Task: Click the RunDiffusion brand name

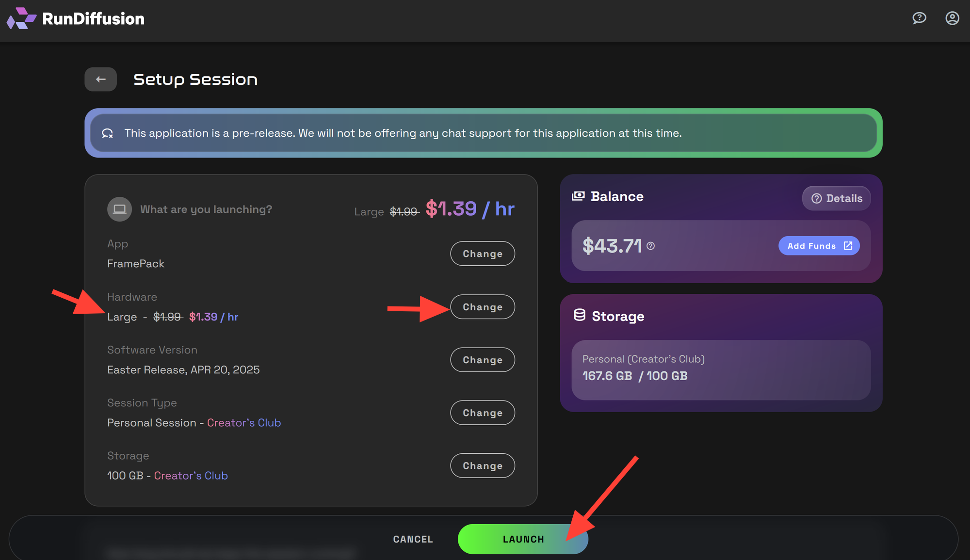Action: pyautogui.click(x=93, y=19)
